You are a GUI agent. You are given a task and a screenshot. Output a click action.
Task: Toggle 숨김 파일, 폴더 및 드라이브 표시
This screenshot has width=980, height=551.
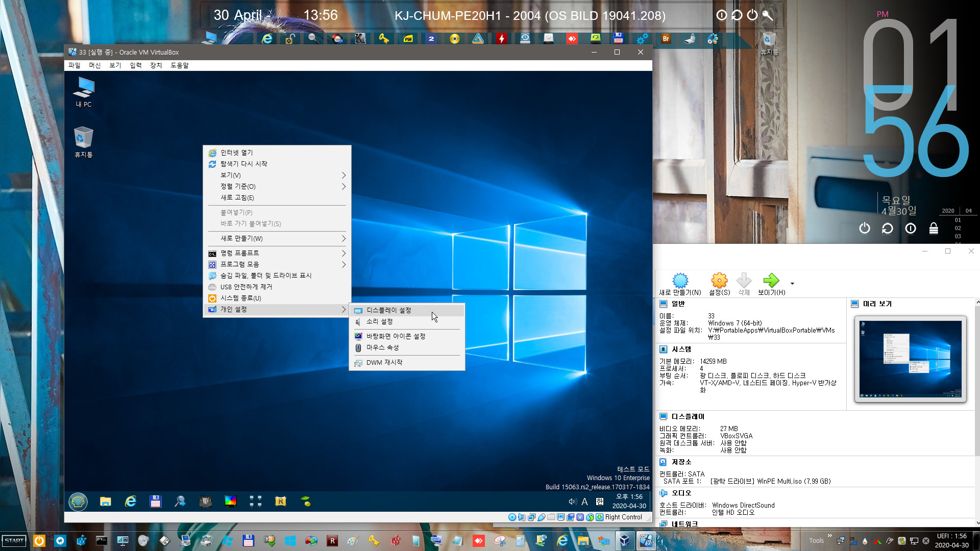click(x=277, y=275)
